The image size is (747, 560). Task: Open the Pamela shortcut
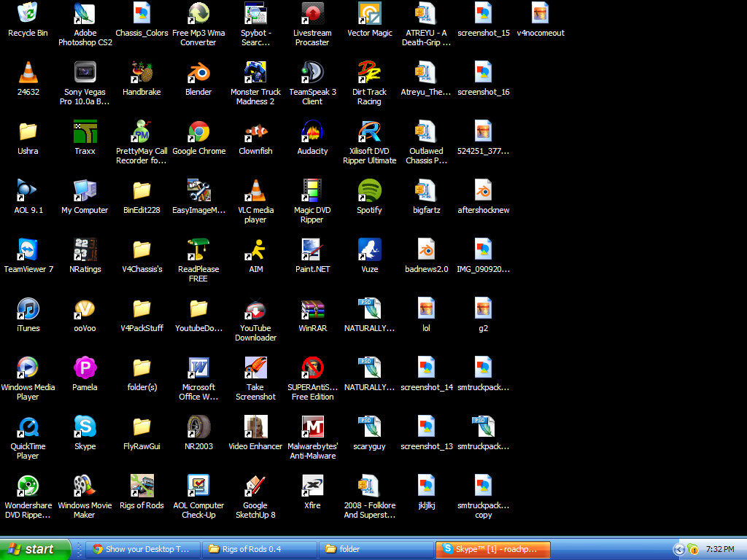click(x=85, y=367)
